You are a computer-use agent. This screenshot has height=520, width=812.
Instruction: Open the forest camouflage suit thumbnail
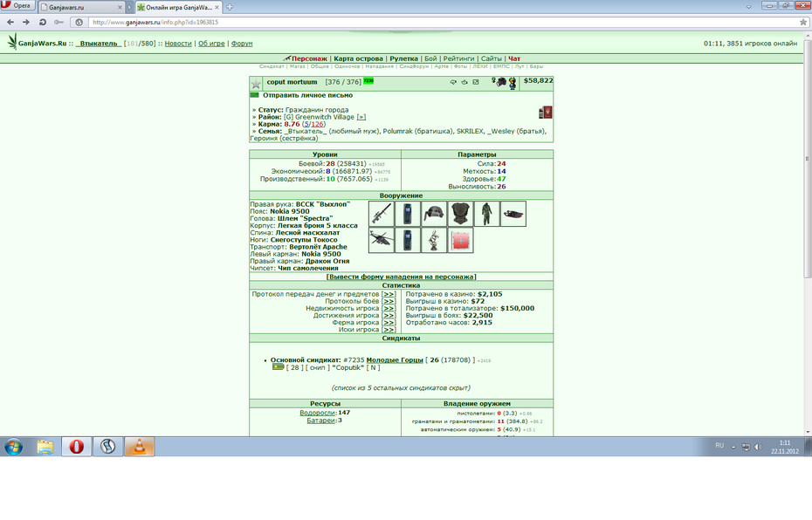pyautogui.click(x=487, y=214)
